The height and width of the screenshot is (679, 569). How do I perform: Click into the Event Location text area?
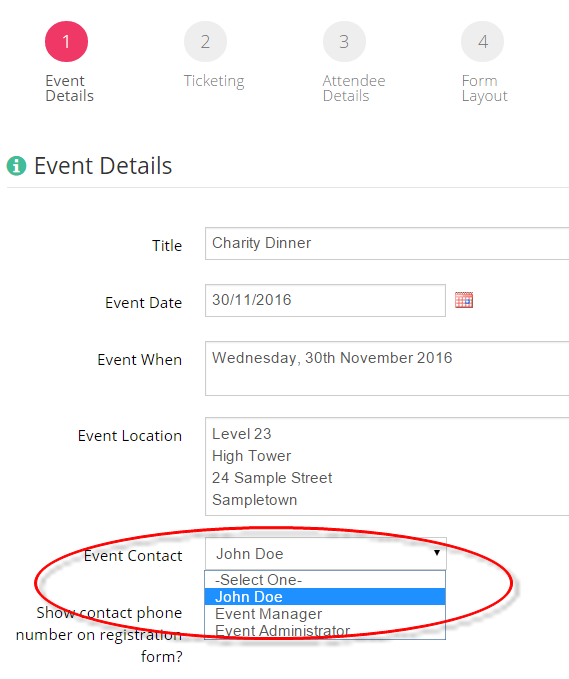tap(387, 466)
